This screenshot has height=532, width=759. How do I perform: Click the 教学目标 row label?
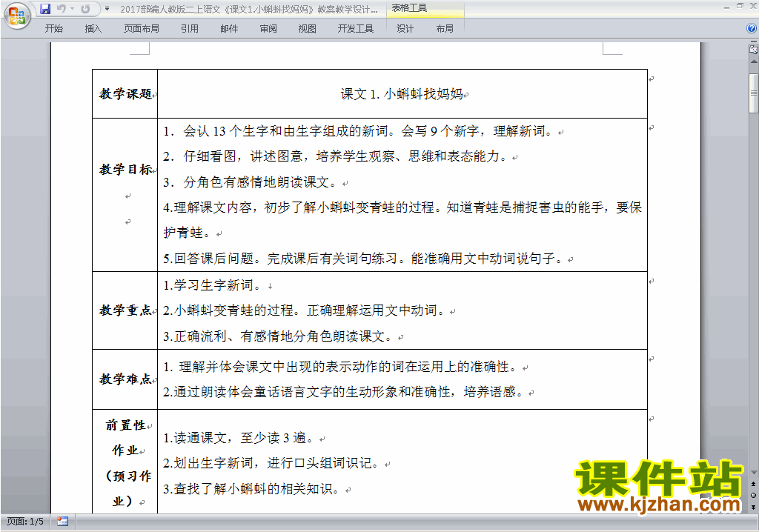125,170
